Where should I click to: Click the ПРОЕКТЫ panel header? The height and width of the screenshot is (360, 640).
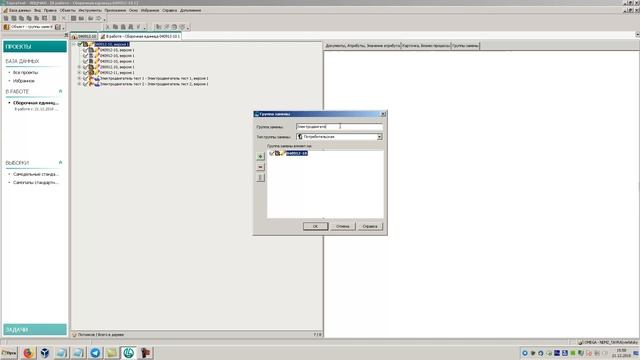pos(35,47)
